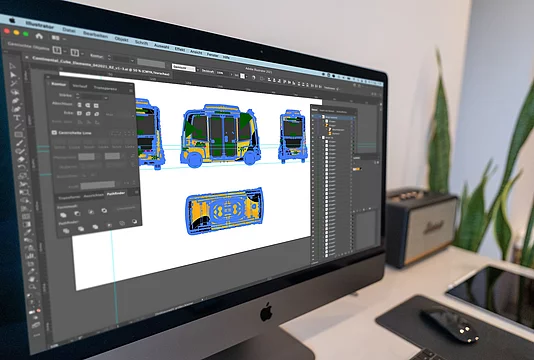Open the Auswahl menu

tap(161, 46)
